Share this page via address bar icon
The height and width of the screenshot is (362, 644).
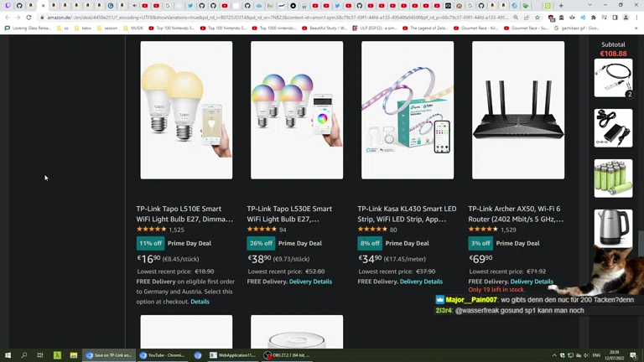[x=527, y=18]
